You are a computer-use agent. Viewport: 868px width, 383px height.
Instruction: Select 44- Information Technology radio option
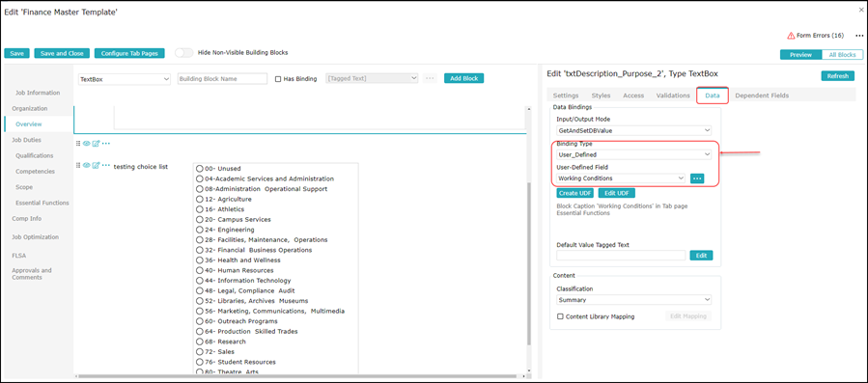pyautogui.click(x=200, y=281)
